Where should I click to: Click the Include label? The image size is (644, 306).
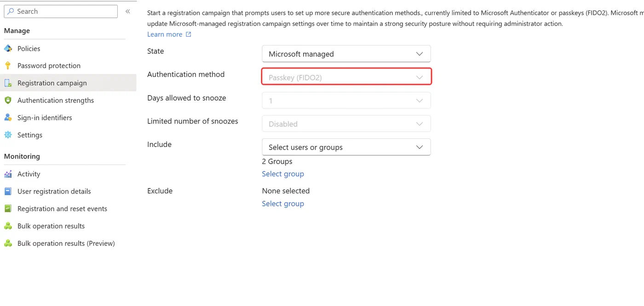(159, 144)
